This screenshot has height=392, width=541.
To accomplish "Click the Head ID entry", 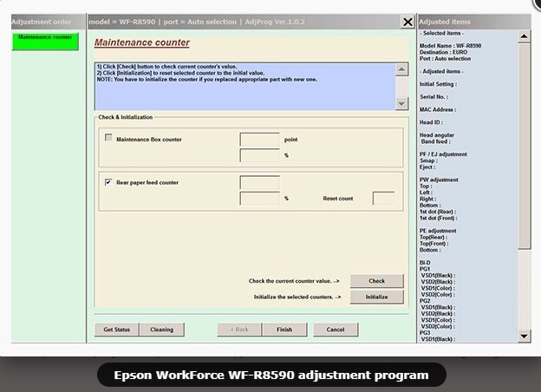I will point(431,122).
